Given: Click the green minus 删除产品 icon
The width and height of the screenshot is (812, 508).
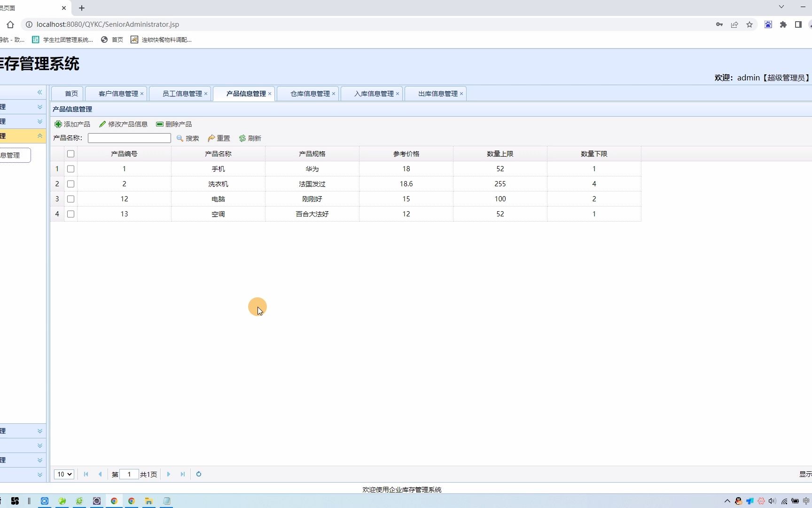Looking at the screenshot, I should pos(160,124).
